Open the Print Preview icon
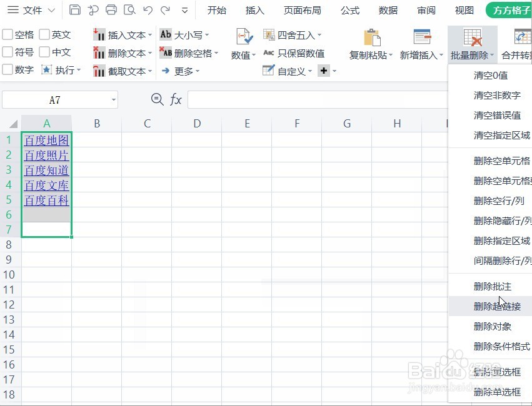532x406 pixels. point(129,10)
